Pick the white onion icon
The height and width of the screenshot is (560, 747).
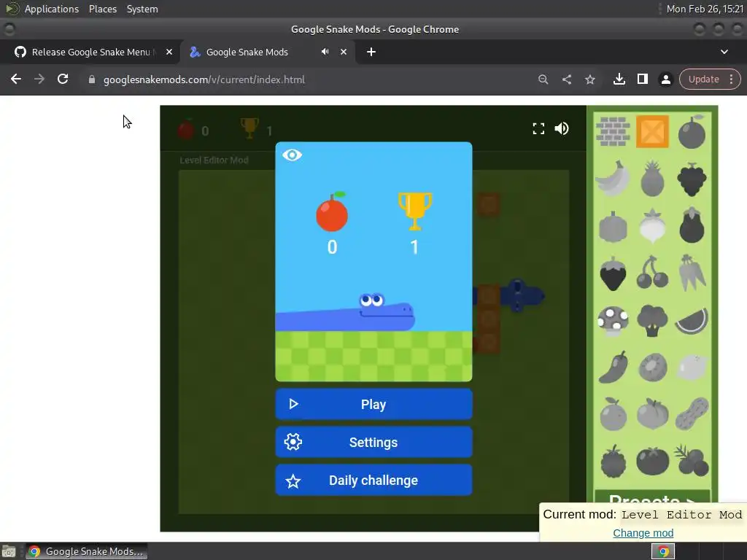(652, 226)
